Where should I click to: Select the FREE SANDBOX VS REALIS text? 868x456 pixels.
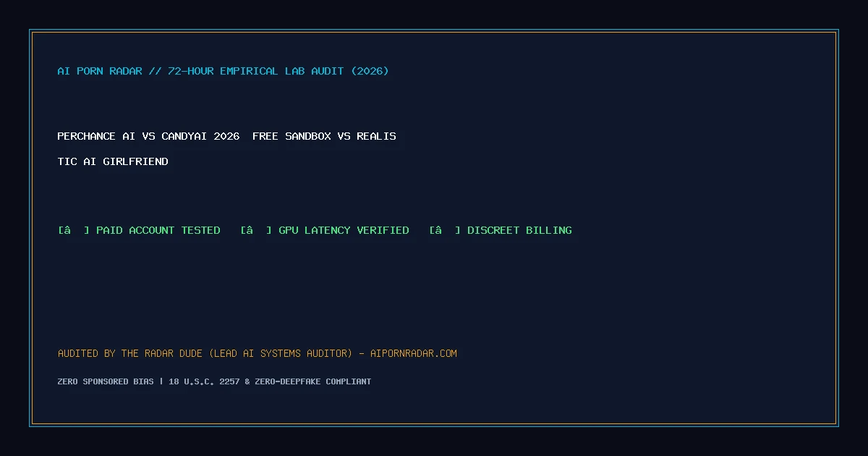(324, 136)
